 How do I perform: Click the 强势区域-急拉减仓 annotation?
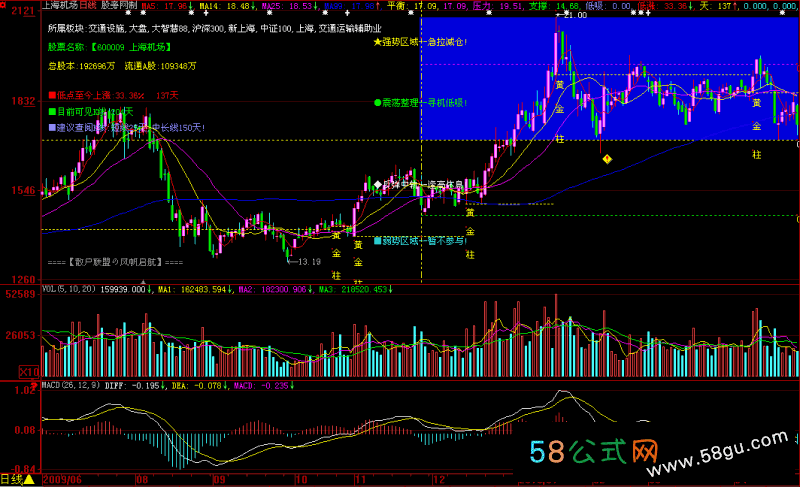420,42
